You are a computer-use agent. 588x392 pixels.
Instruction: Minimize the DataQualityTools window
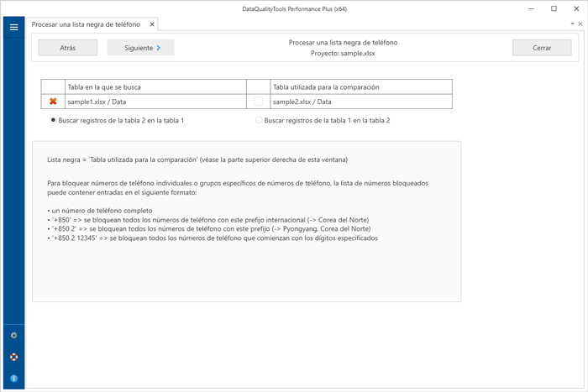[x=532, y=8]
